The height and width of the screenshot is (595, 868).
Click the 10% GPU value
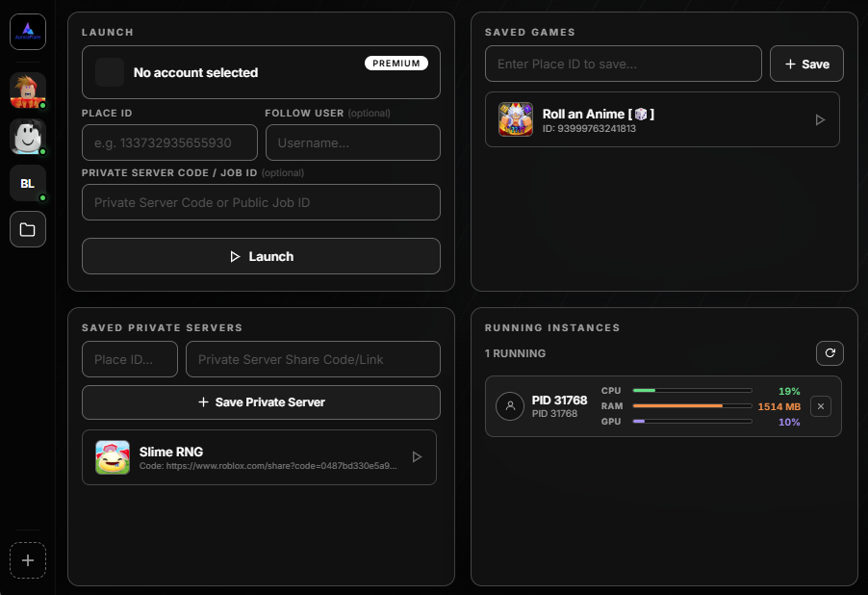click(789, 422)
